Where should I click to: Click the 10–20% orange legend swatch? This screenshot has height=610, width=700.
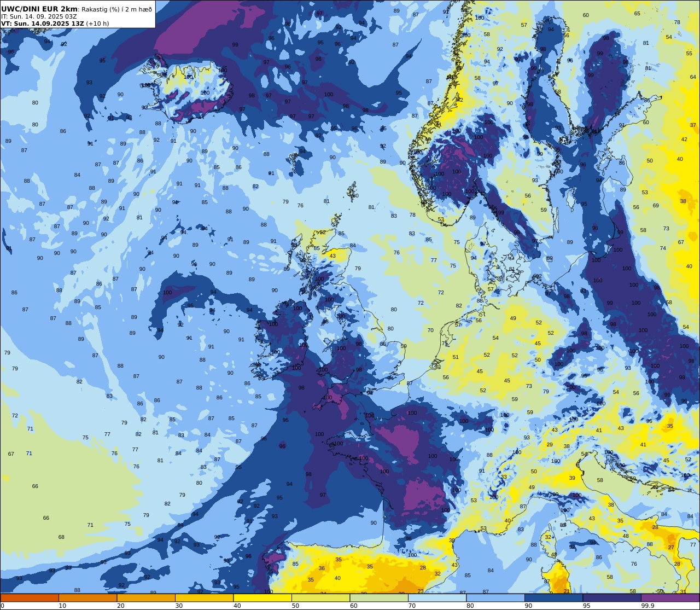click(x=87, y=598)
